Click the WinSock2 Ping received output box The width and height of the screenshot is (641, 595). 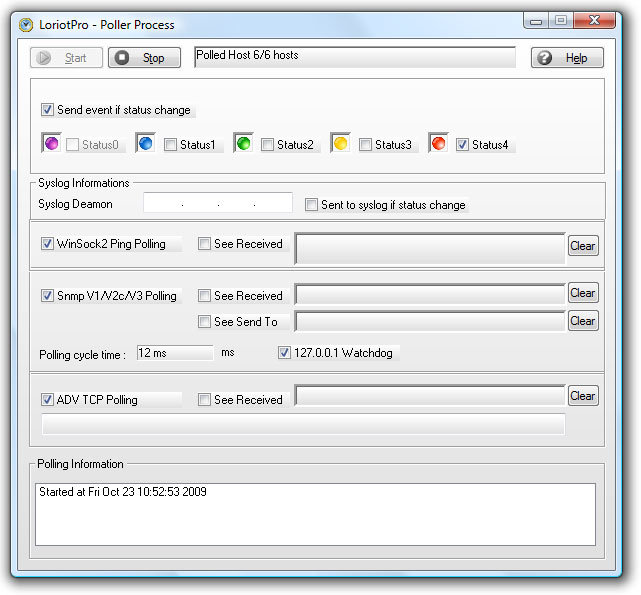coord(430,249)
